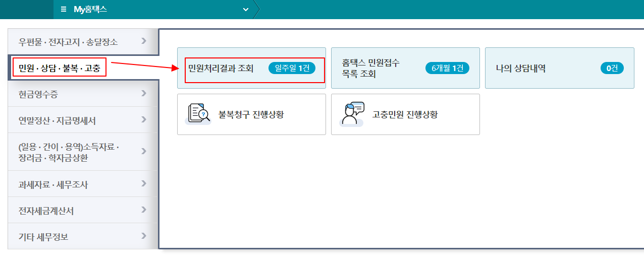The width and height of the screenshot is (644, 267).
Task: Click the 불복청구 document magnifier icon
Action: pos(198,114)
